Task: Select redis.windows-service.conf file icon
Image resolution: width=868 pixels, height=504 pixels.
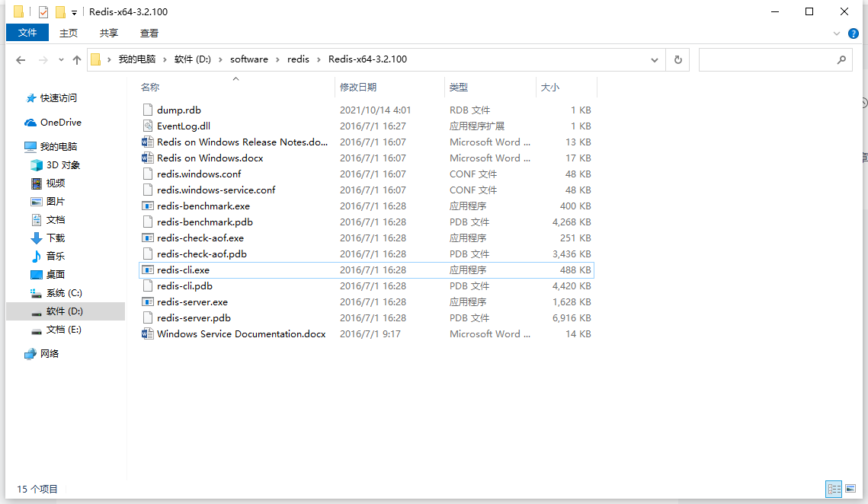Action: point(147,190)
